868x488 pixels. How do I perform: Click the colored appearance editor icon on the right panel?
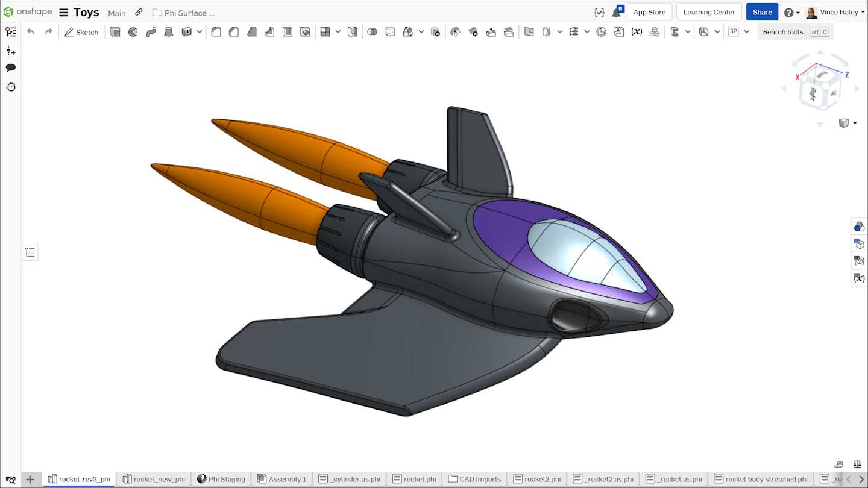coord(858,226)
